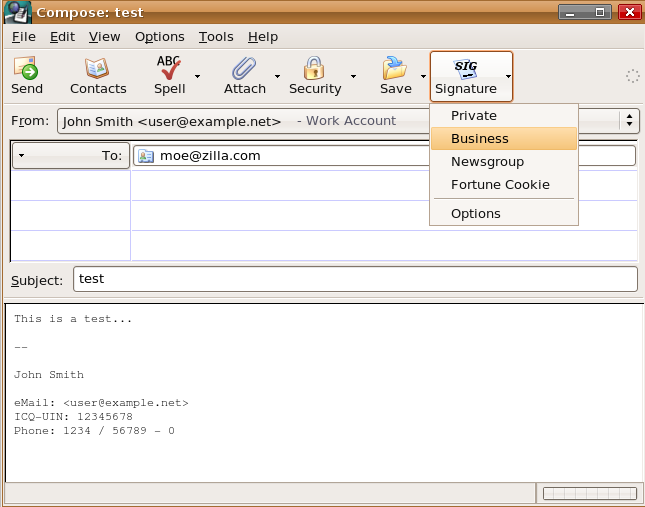Viewport: 645px width, 507px height.
Task: Click the status bar progress meter
Action: point(586,493)
